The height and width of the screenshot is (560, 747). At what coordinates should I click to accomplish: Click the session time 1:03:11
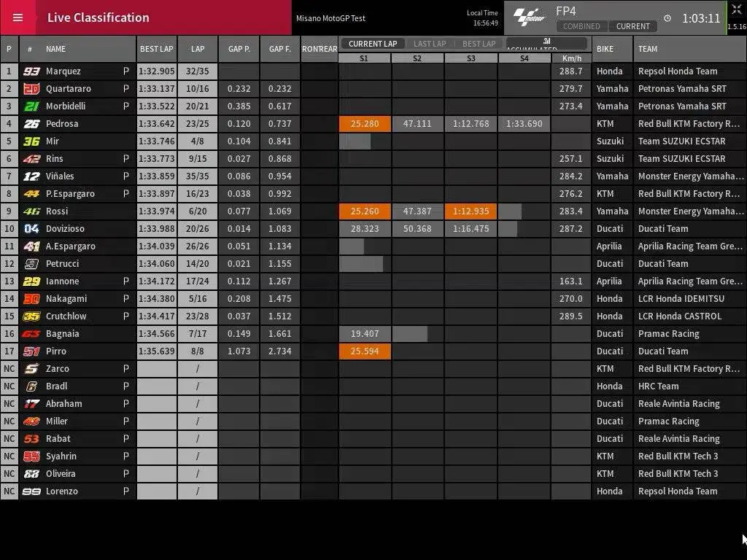[x=701, y=18]
